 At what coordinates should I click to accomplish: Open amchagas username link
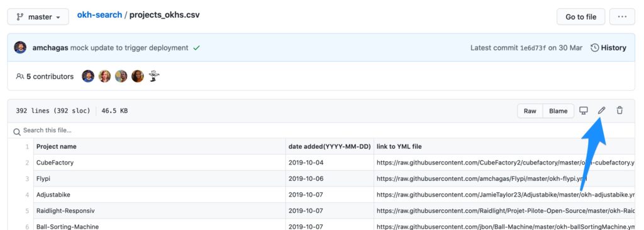click(x=50, y=48)
